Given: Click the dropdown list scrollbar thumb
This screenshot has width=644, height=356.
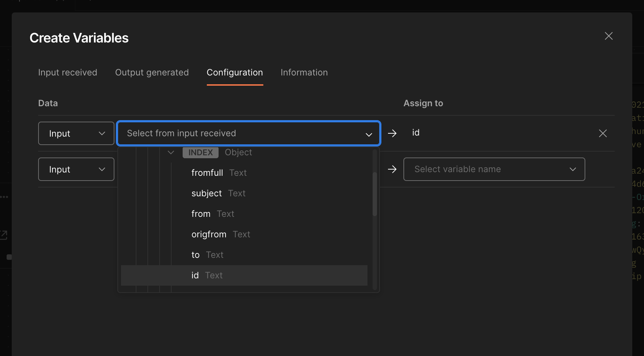Looking at the screenshot, I should point(375,194).
